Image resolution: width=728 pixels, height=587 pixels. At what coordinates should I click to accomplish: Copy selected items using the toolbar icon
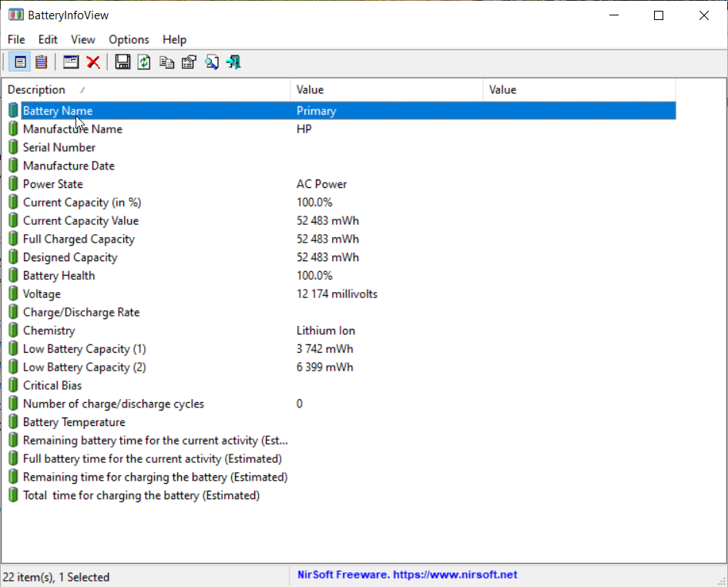pos(166,62)
